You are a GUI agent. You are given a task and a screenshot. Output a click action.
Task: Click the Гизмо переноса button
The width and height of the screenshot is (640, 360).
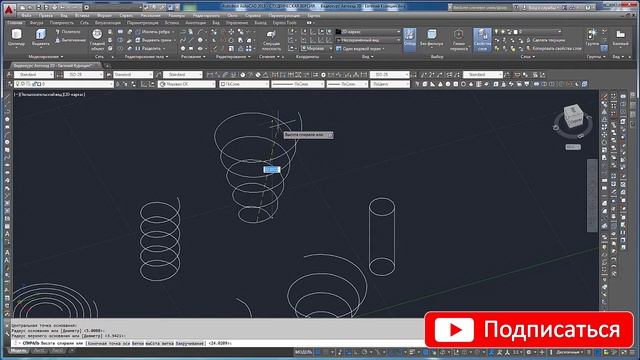pos(459,40)
